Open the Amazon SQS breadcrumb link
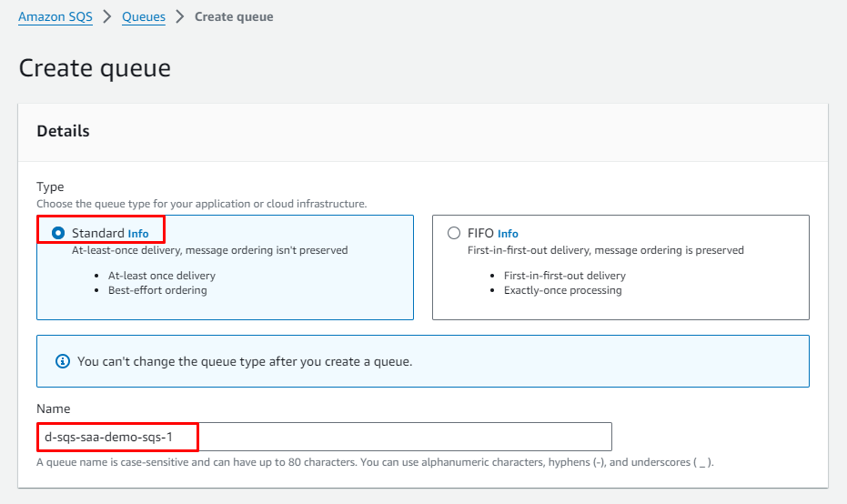 click(x=55, y=16)
